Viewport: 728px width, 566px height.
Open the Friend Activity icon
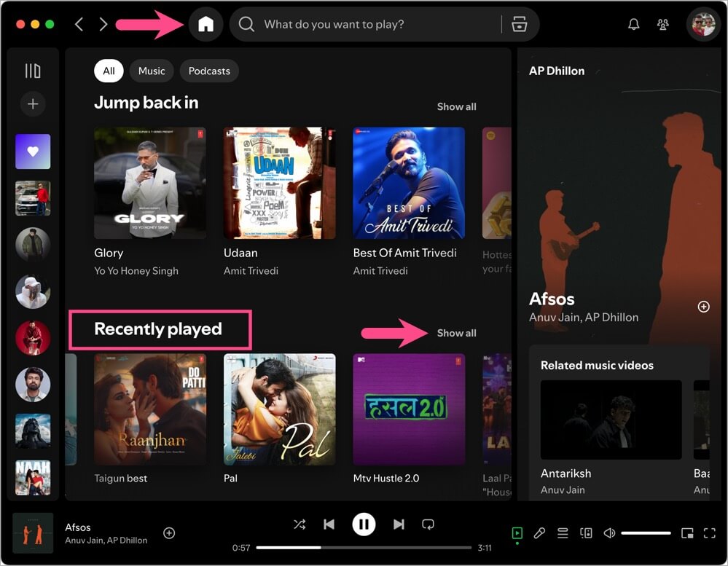click(x=663, y=24)
